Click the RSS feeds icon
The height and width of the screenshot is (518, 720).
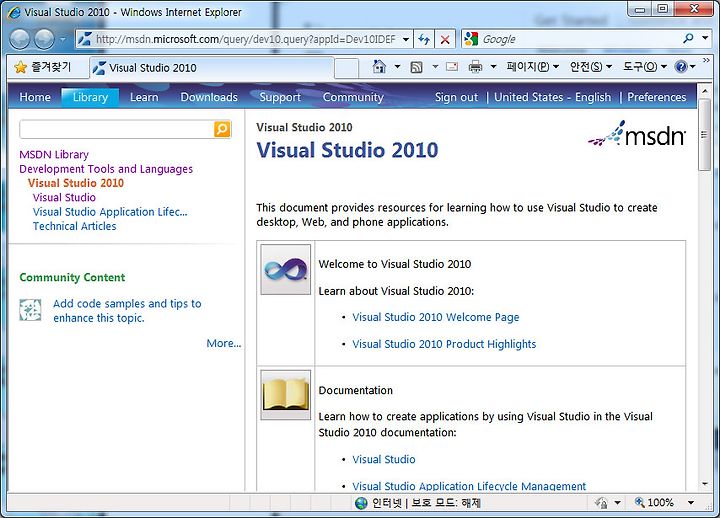coord(416,68)
